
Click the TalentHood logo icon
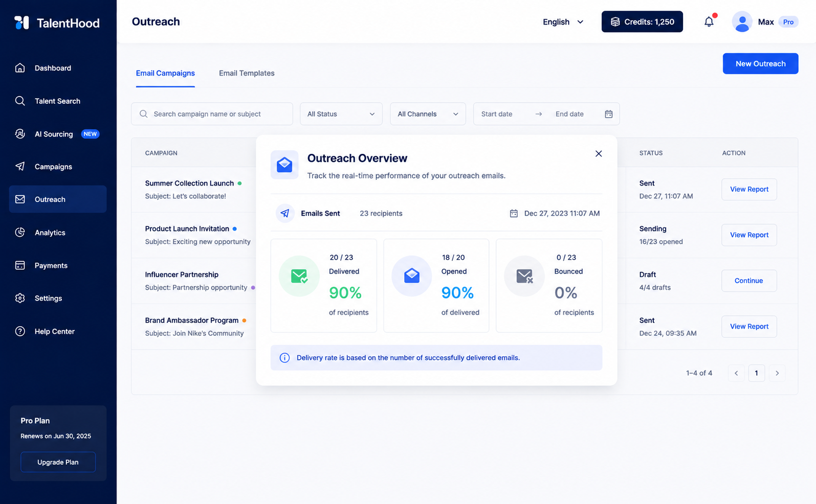tap(21, 22)
